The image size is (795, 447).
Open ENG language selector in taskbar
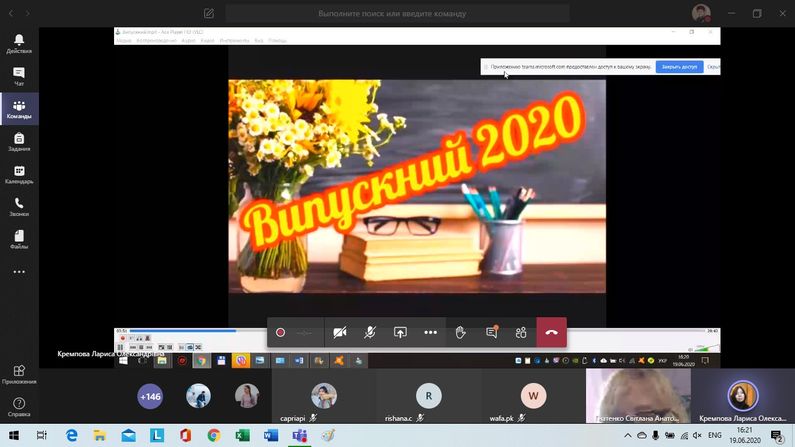714,435
